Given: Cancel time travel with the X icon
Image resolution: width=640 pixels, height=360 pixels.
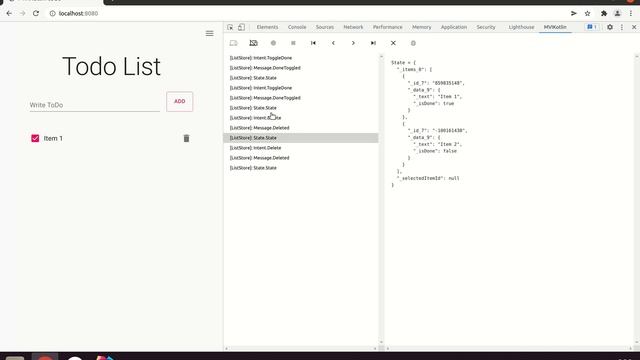Looking at the screenshot, I should pyautogui.click(x=393, y=43).
